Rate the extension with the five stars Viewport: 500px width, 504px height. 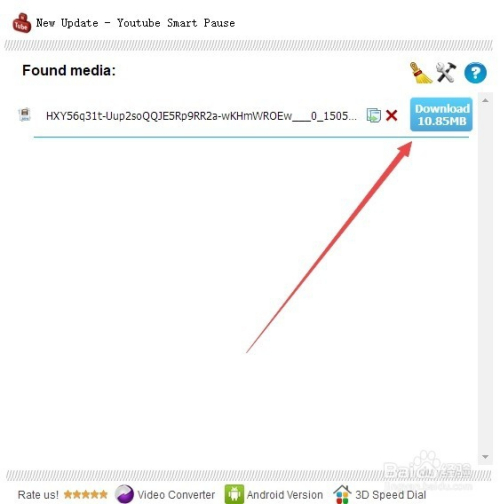[86, 494]
